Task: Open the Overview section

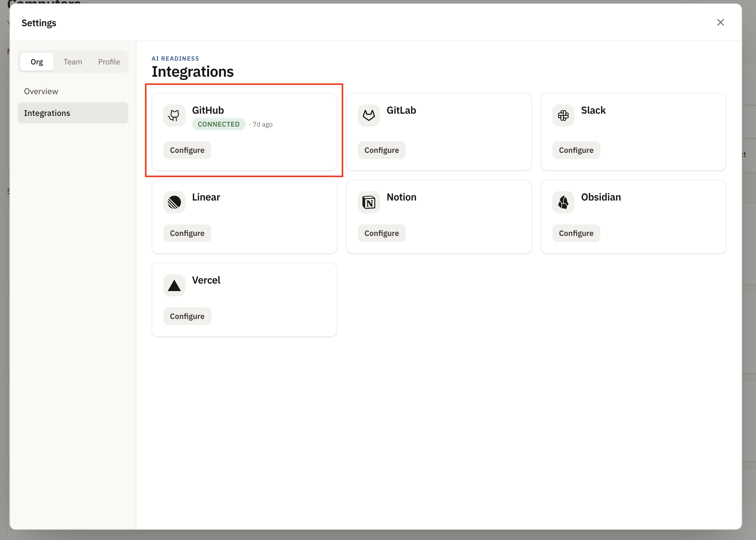Action: pyautogui.click(x=73, y=91)
